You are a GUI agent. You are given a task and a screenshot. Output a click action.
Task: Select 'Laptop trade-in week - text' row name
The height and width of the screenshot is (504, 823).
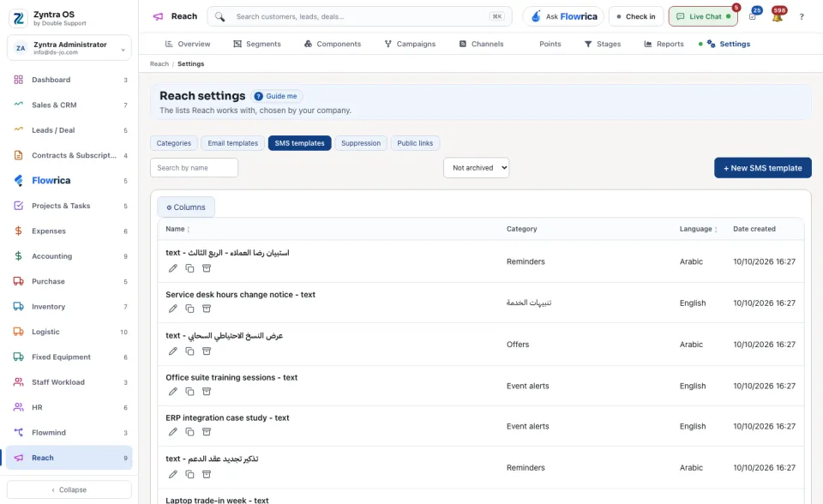[x=217, y=501]
